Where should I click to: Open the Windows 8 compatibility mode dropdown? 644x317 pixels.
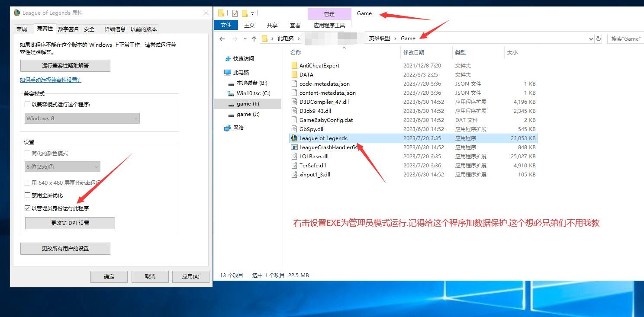click(82, 118)
